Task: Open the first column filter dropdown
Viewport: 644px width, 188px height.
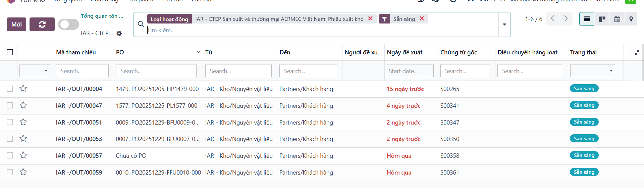Action: [35, 70]
